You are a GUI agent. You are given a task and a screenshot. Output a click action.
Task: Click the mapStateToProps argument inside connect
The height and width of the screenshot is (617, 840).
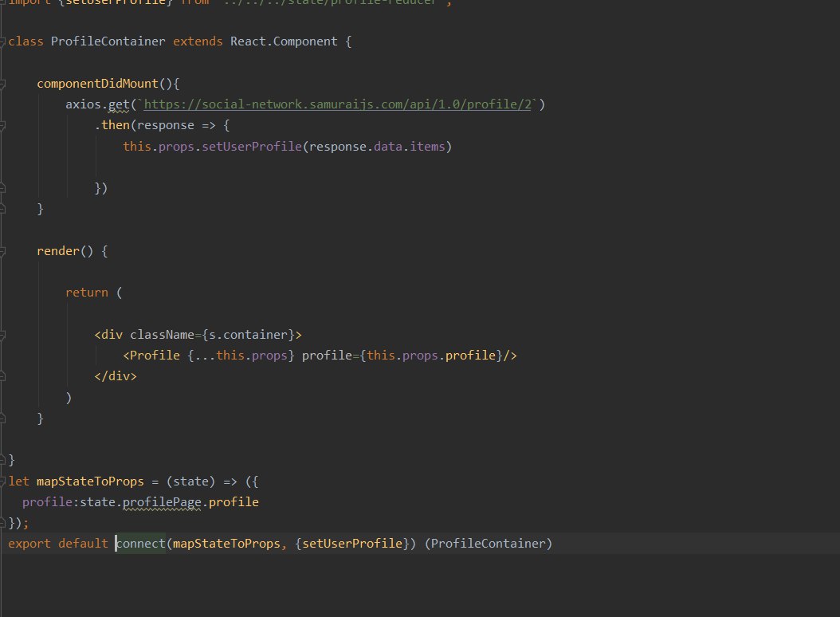click(226, 544)
